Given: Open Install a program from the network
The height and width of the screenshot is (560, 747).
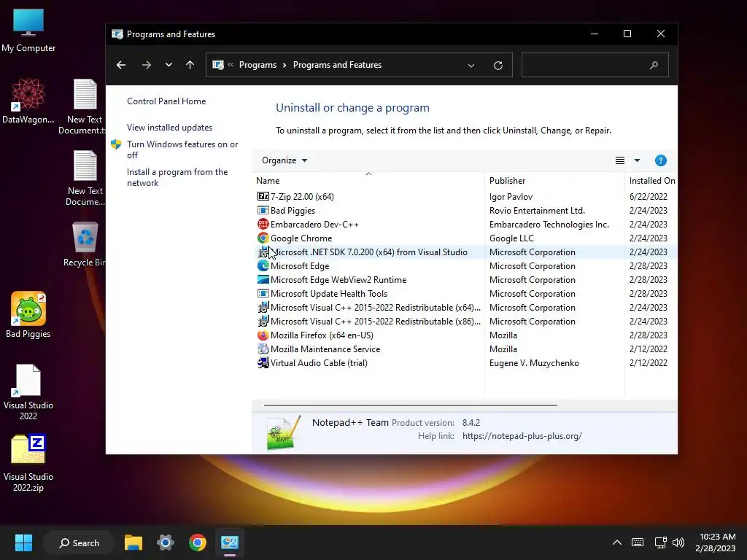Looking at the screenshot, I should tap(177, 177).
